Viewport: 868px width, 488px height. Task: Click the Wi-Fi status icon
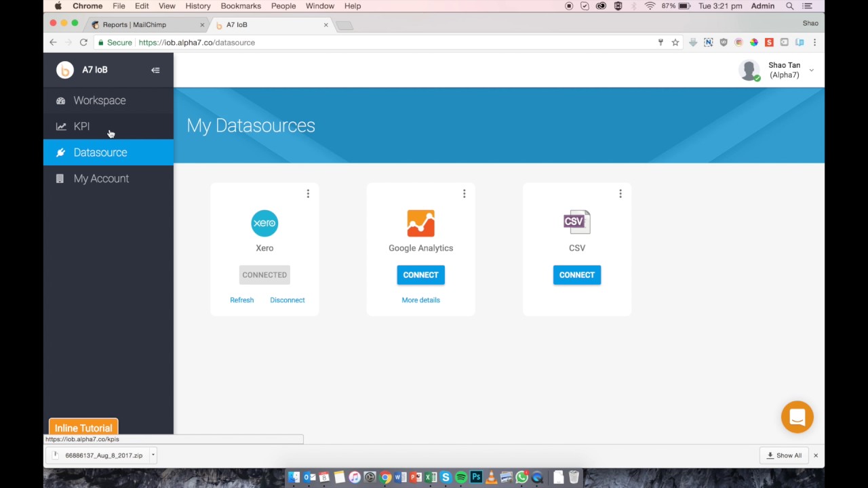coord(650,6)
